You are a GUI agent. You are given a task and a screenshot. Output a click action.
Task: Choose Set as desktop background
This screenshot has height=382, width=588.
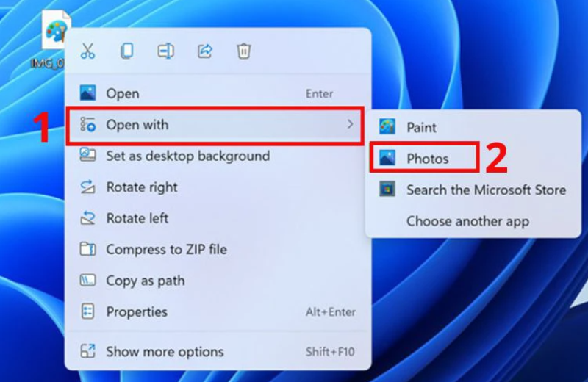point(218,156)
